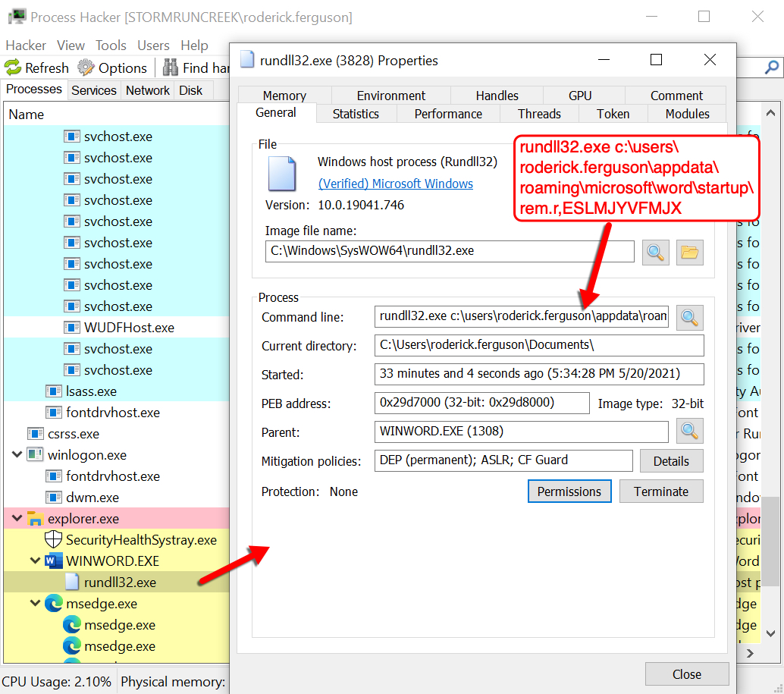Click the Details button for mitigation policies

pos(672,461)
